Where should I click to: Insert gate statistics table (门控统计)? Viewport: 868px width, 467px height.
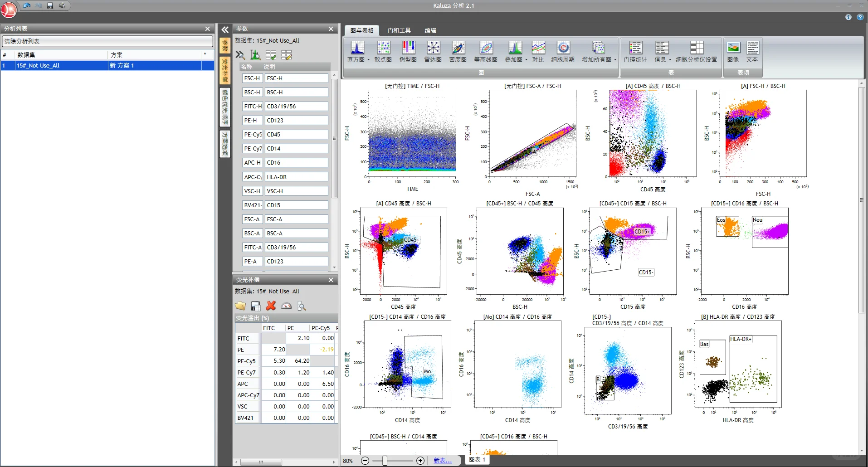click(635, 51)
